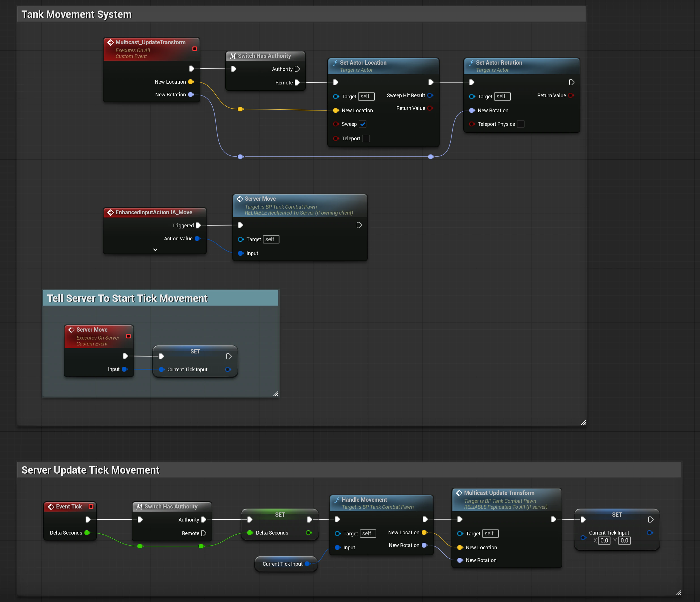Toggle the Sweep checkbox on Set Actor Location
The height and width of the screenshot is (602, 700).
(x=362, y=124)
